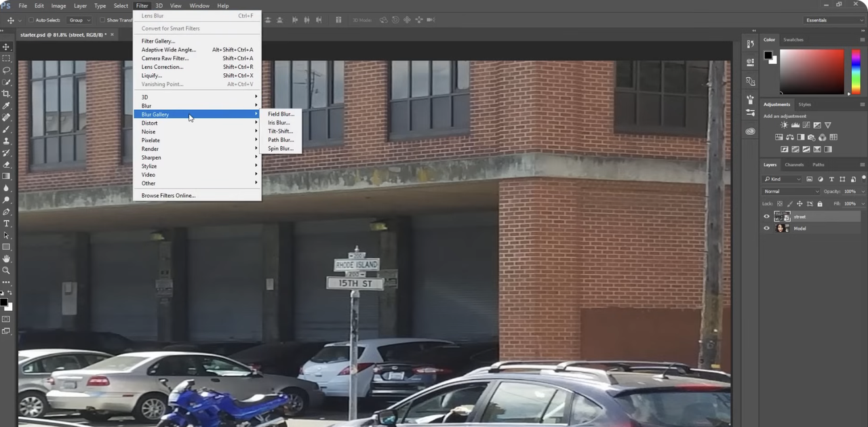Select the street layer thumbnail

click(x=782, y=216)
